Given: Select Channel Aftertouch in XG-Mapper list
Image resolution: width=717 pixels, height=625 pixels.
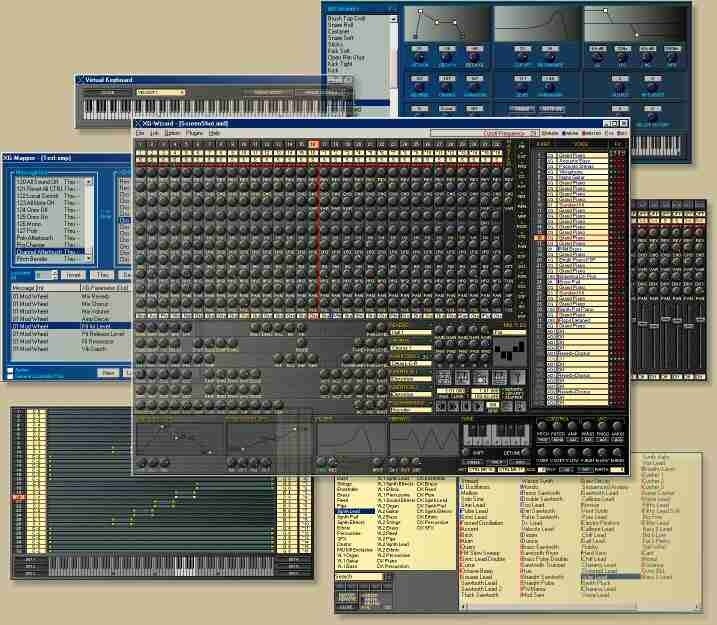Looking at the screenshot, I should [x=50, y=251].
